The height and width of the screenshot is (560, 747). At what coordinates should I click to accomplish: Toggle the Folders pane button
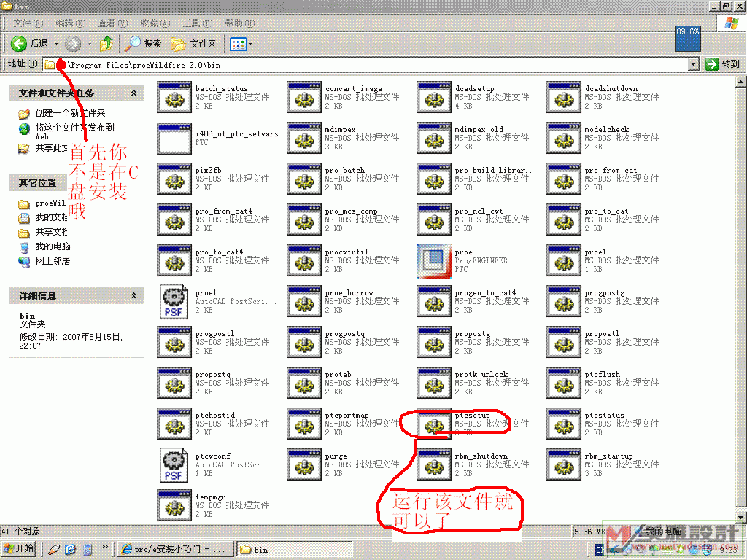coord(193,44)
